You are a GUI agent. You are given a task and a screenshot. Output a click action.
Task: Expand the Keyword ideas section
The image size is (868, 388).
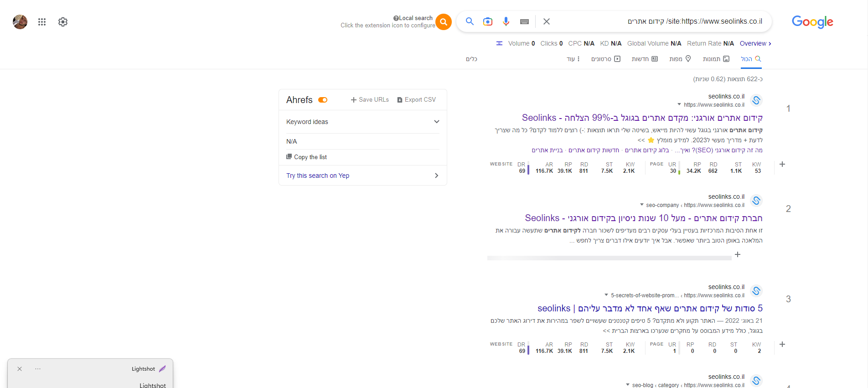363,122
